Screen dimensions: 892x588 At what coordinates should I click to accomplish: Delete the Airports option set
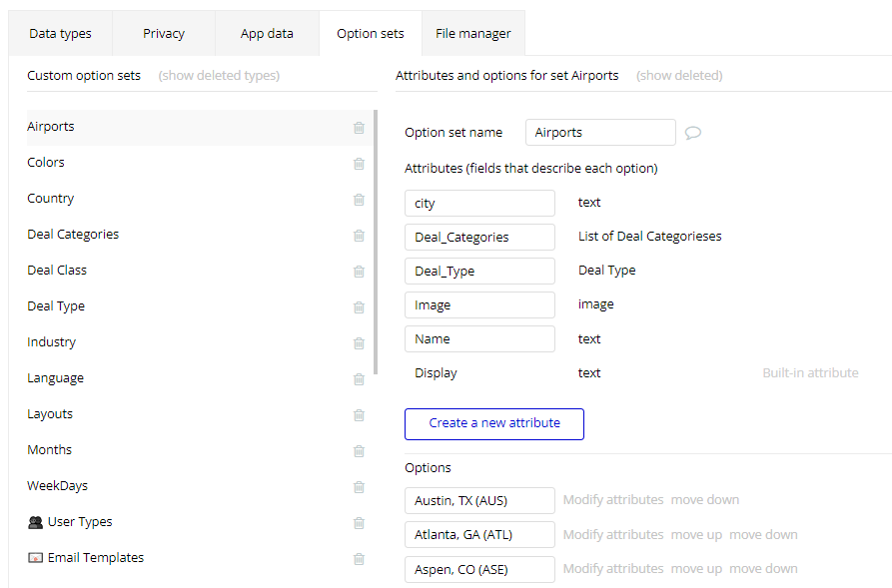click(359, 128)
